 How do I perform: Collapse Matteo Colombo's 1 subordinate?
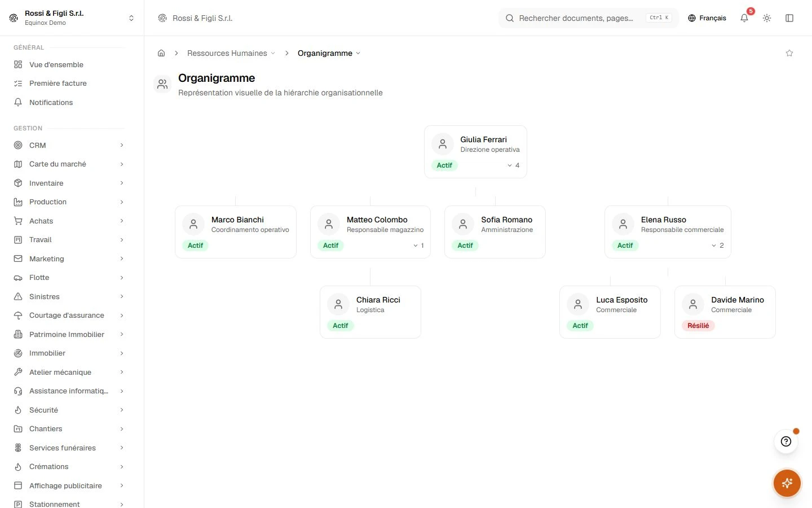418,246
